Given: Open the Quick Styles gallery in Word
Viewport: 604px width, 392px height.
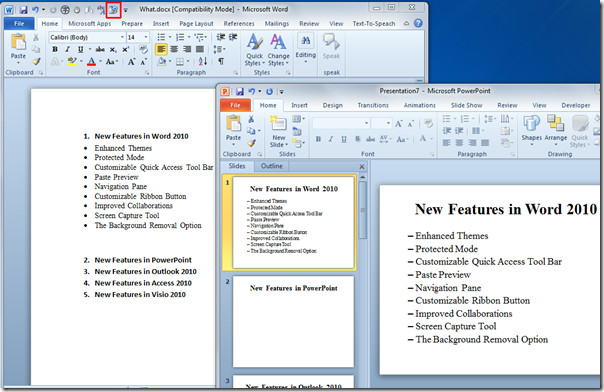Looking at the screenshot, I should coord(255,50).
